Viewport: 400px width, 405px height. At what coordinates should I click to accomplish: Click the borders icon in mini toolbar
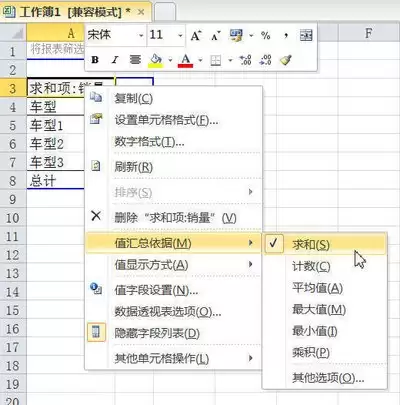tap(216, 60)
